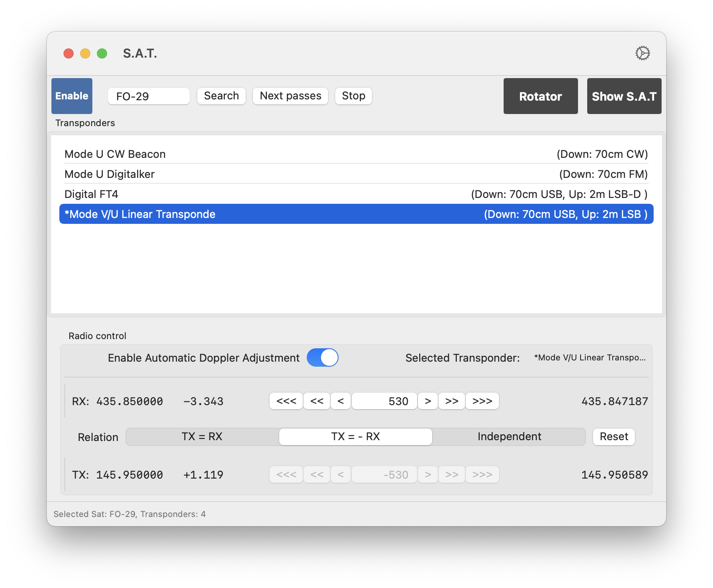Click the TX base frequency 145.950000
Screen dimensions: 713x588
point(130,475)
